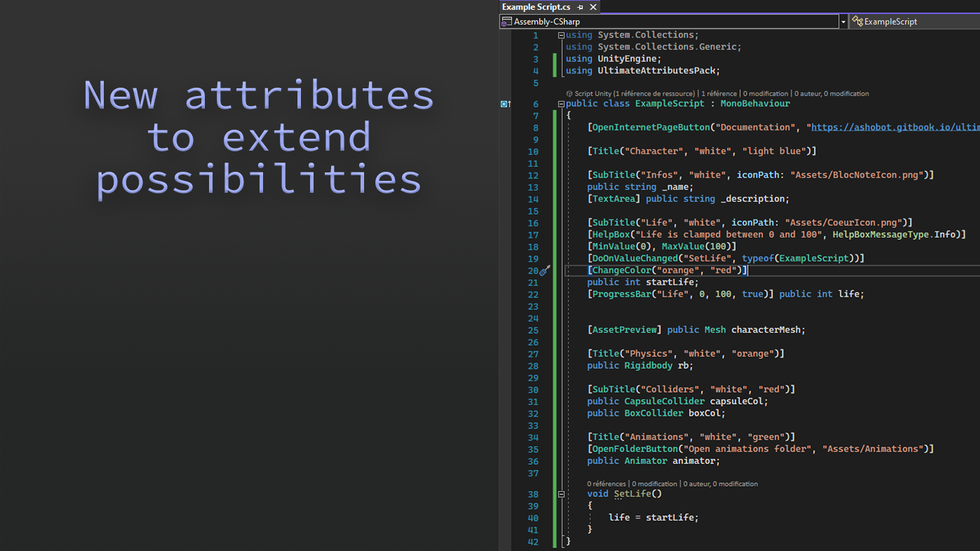Click the ExampleScript class icon in navigation bar

coord(857,22)
